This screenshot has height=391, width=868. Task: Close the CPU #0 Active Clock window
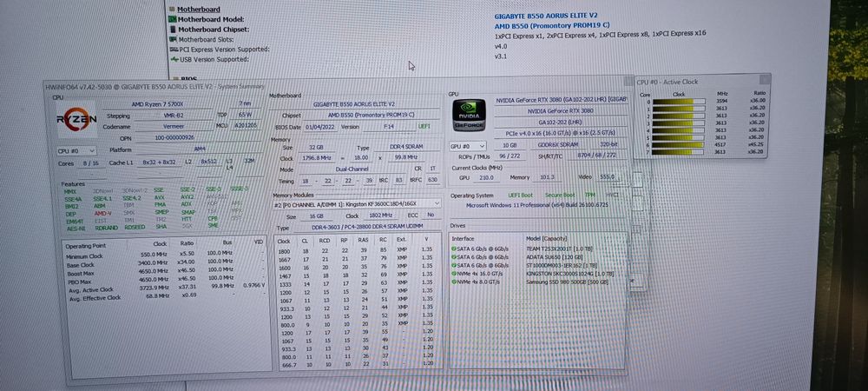click(x=764, y=79)
